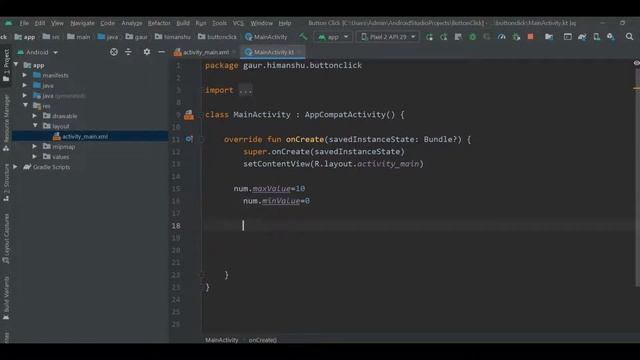Expand the mipmap folder
Image resolution: width=640 pixels, height=360 pixels.
point(35,147)
